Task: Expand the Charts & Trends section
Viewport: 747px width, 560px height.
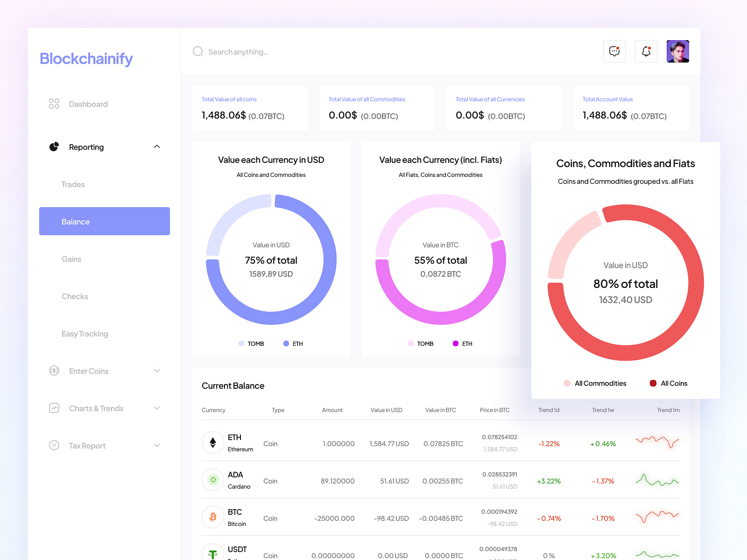Action: [x=157, y=408]
